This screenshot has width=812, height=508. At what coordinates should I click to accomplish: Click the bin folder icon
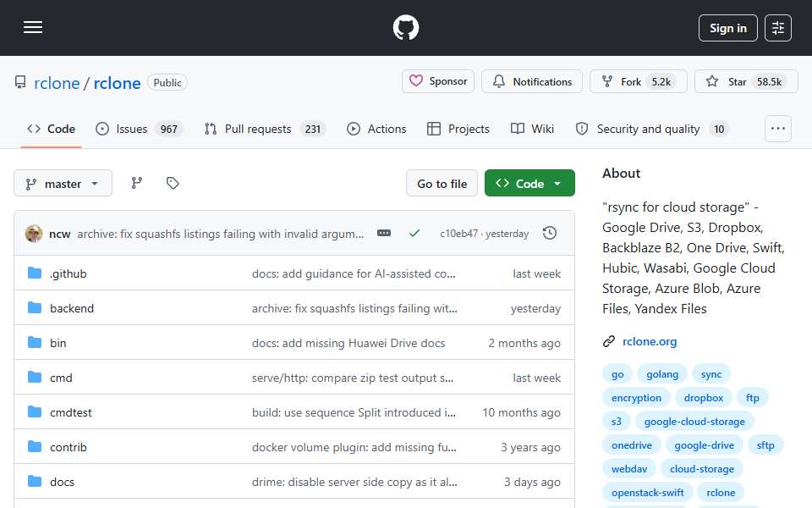(35, 343)
